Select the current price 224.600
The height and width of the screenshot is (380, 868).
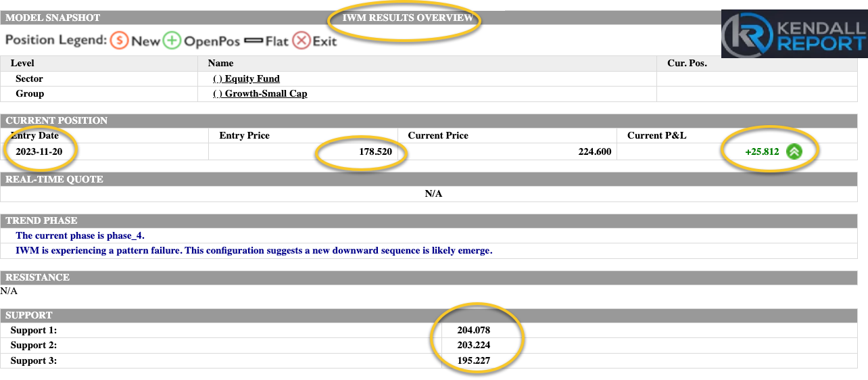[x=594, y=151]
